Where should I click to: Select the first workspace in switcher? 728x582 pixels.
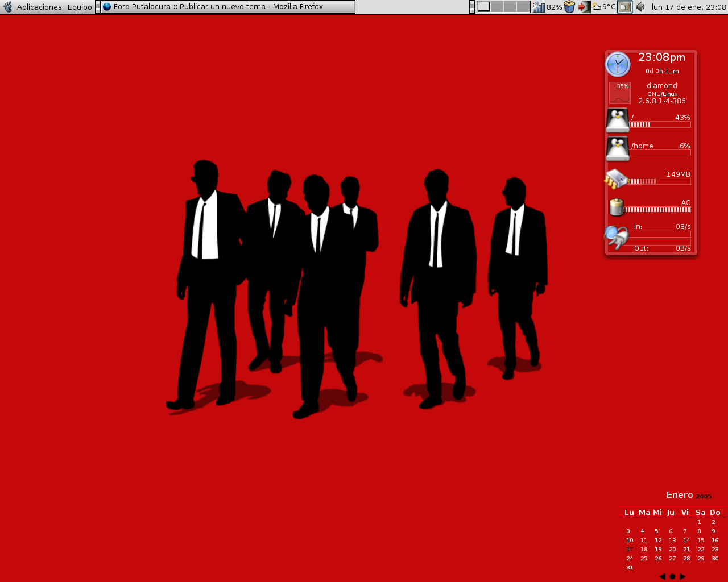point(483,7)
